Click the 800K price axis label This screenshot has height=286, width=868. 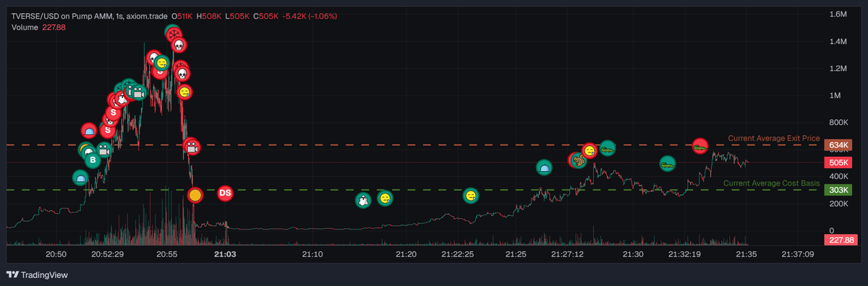[x=838, y=123]
